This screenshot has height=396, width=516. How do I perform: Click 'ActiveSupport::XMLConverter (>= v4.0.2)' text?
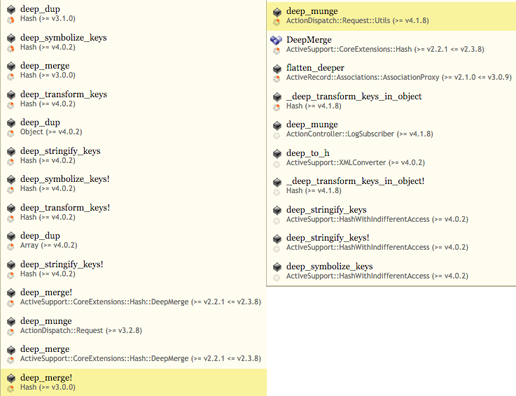(x=356, y=163)
